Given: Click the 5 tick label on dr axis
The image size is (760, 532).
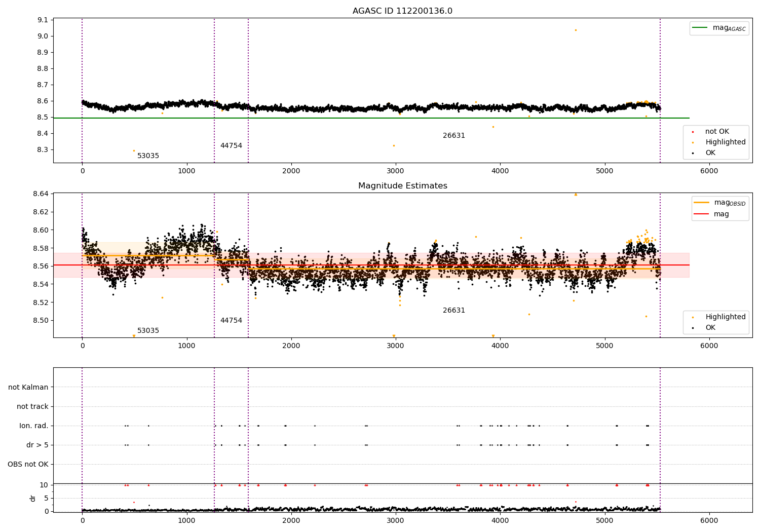Looking at the screenshot, I should pyautogui.click(x=46, y=498).
